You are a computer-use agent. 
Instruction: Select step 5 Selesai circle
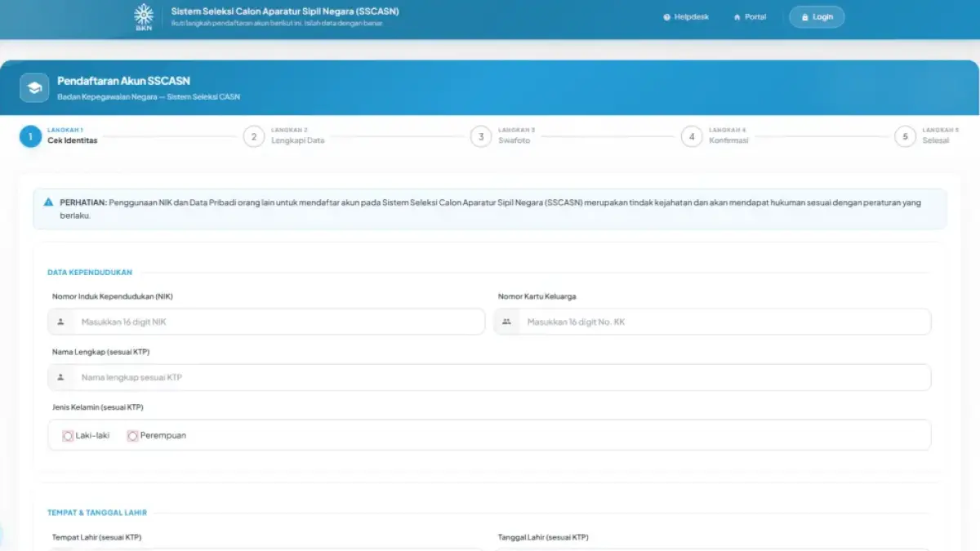tap(905, 136)
